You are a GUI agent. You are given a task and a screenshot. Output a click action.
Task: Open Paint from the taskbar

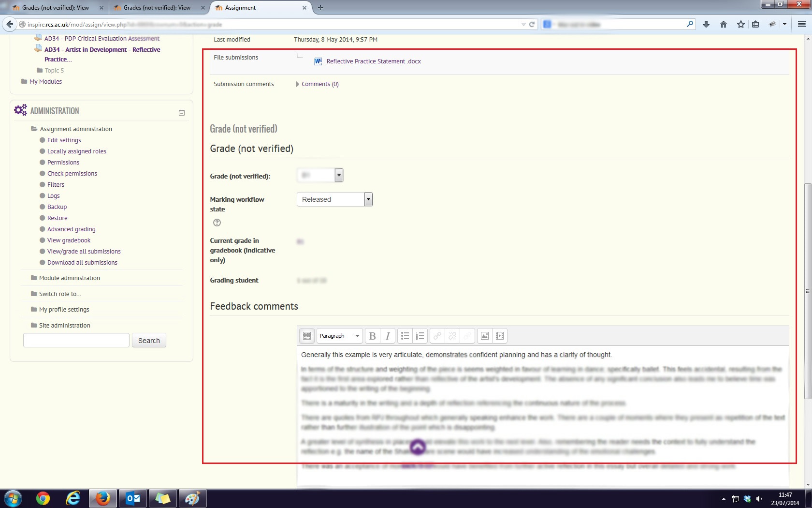tap(192, 498)
